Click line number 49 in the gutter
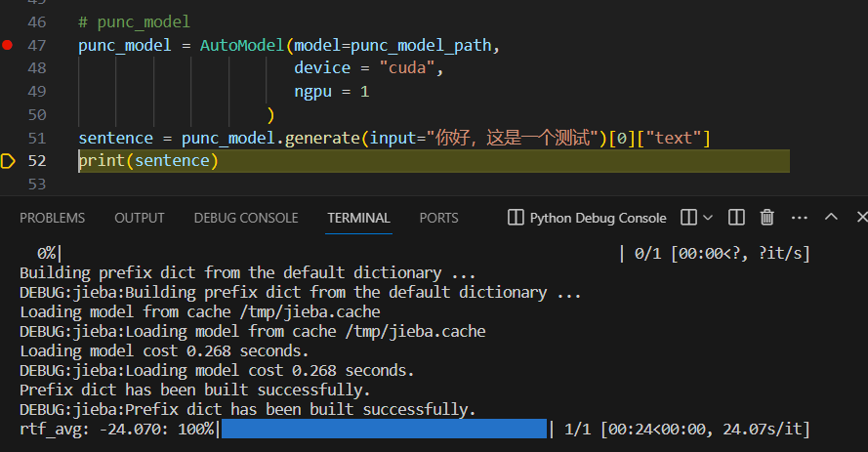This screenshot has height=452, width=868. point(37,92)
